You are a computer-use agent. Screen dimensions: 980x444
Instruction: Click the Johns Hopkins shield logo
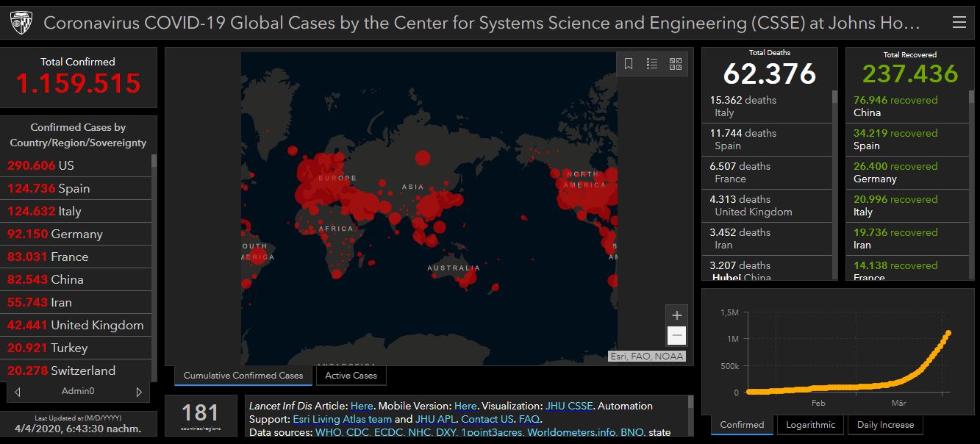pyautogui.click(x=21, y=24)
